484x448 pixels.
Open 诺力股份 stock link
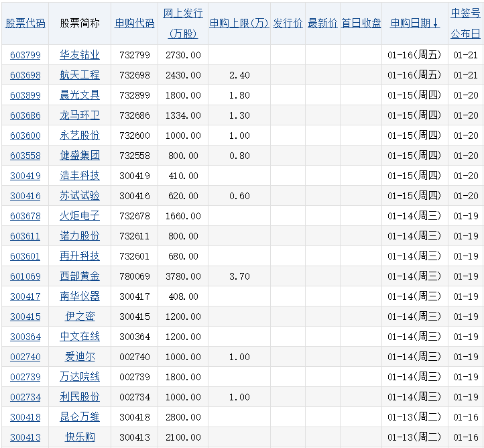(x=80, y=236)
